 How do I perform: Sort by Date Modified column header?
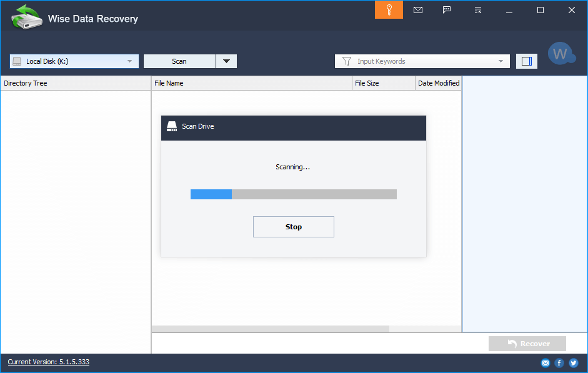pos(439,83)
